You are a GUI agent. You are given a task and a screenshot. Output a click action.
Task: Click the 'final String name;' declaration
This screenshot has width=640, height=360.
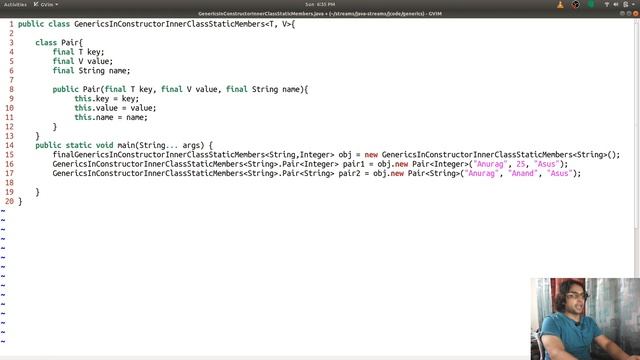[91, 71]
